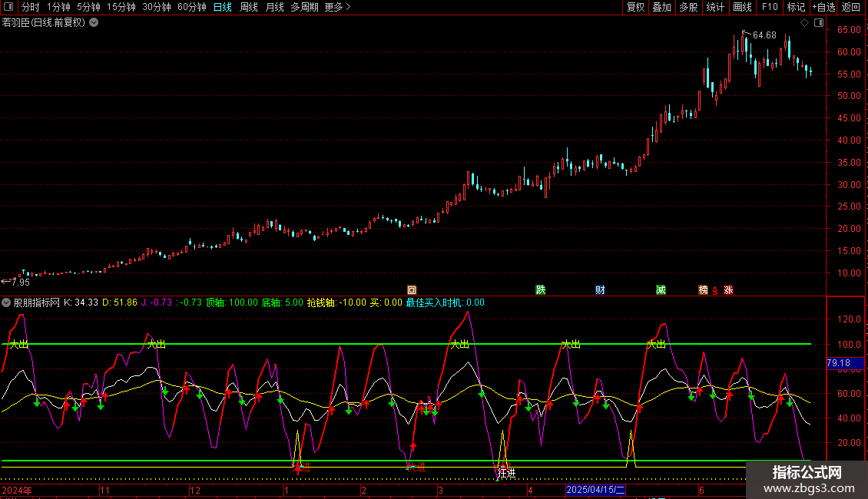This screenshot has height=499, width=868.
Task: Open the 多周期 multi-period view
Action: click(x=304, y=7)
